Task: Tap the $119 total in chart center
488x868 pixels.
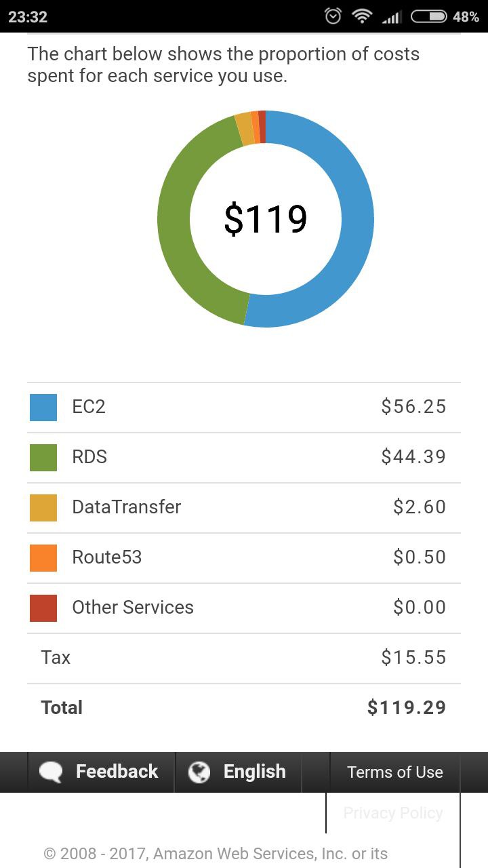Action: [266, 219]
